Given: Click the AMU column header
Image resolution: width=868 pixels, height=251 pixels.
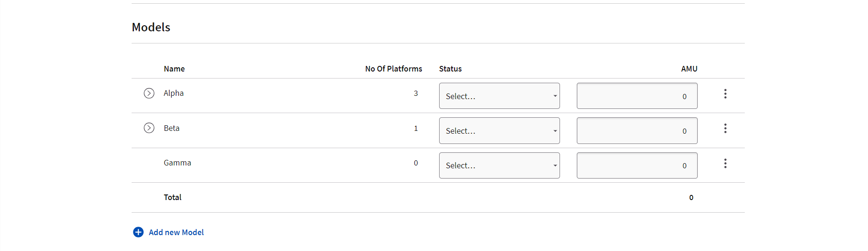Looking at the screenshot, I should (x=689, y=69).
